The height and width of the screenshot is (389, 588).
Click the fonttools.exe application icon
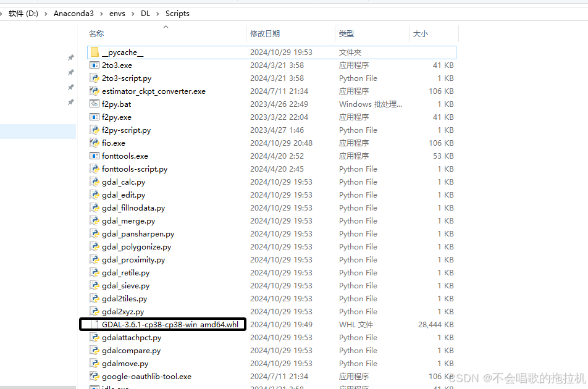click(94, 156)
